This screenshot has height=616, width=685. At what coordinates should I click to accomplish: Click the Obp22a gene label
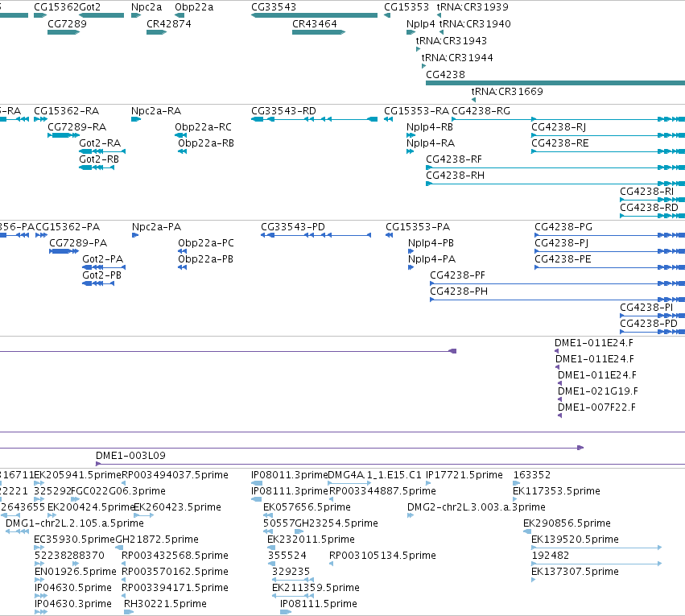tap(194, 7)
